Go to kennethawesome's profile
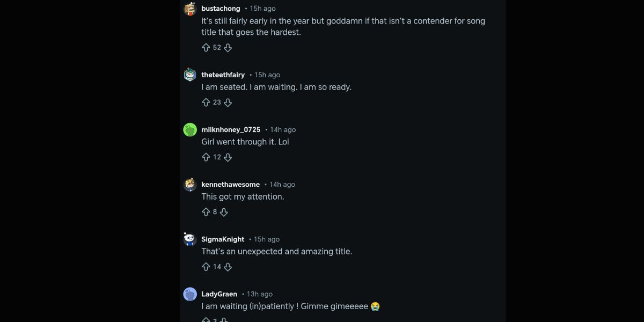The height and width of the screenshot is (322, 644). (230, 184)
